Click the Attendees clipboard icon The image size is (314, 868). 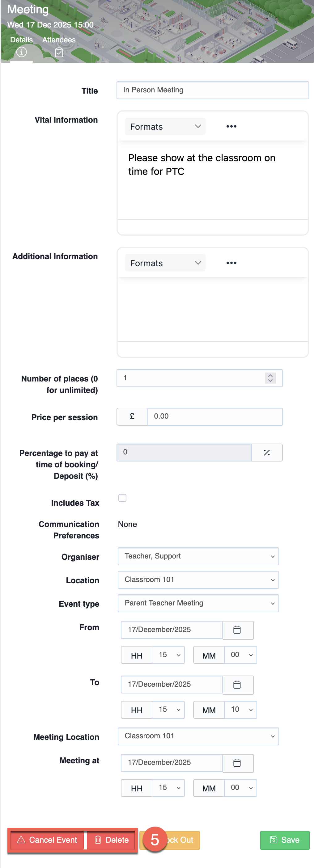[x=59, y=52]
